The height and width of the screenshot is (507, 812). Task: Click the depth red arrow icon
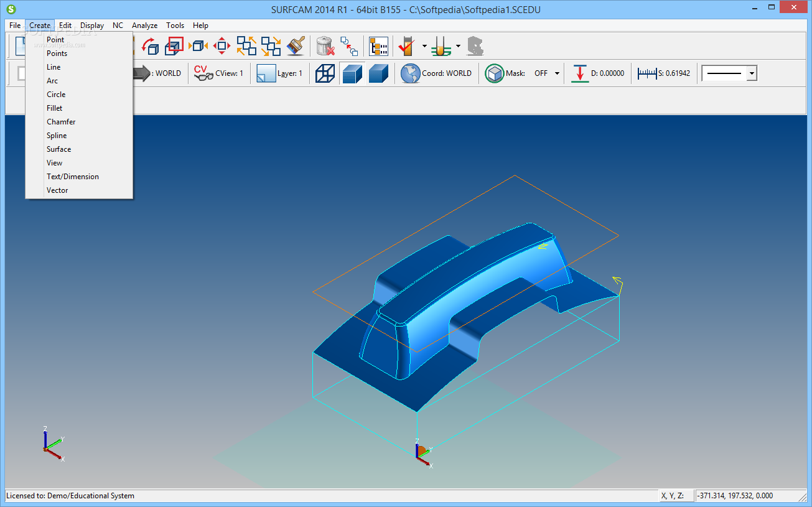click(580, 73)
